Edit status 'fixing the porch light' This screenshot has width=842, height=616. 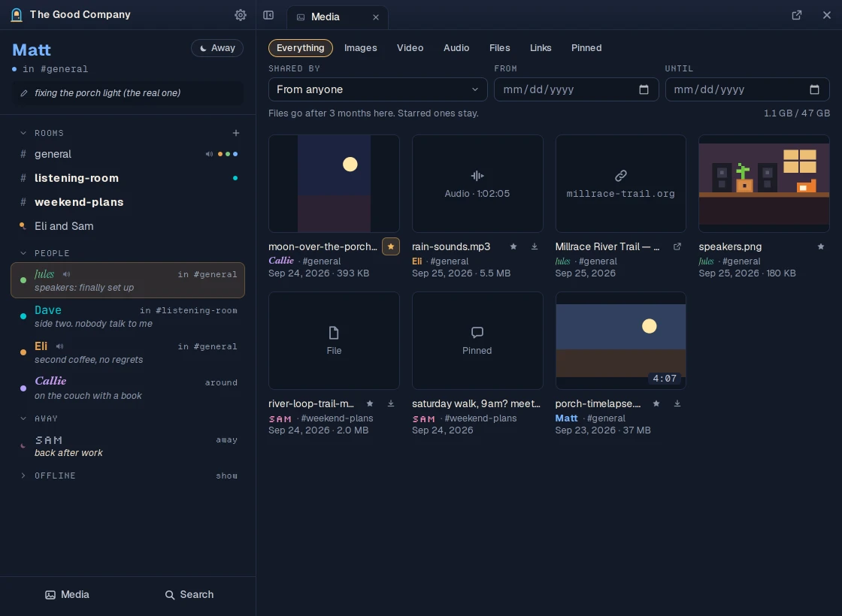128,93
